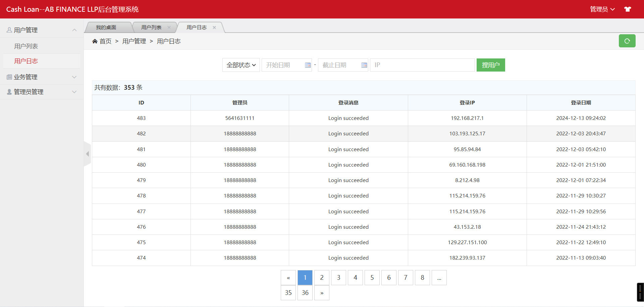Open the 管理员 account dropdown
Screen dimensions: 644x307
pos(602,9)
